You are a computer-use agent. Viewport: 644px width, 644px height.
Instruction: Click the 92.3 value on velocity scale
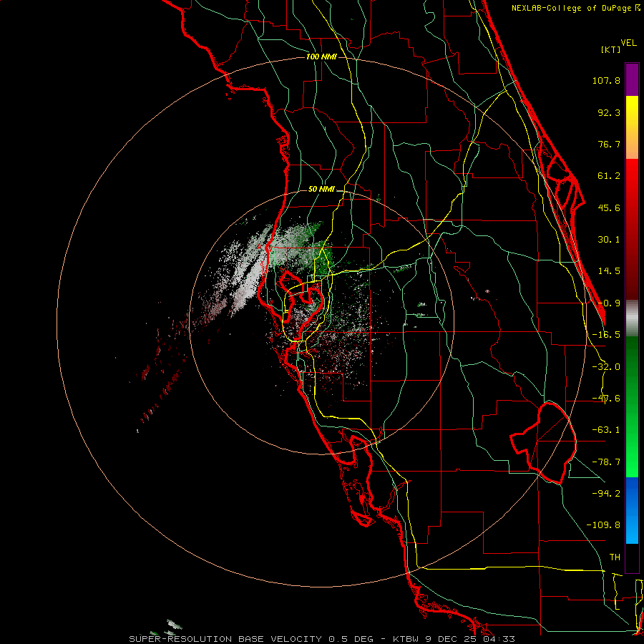pos(609,112)
